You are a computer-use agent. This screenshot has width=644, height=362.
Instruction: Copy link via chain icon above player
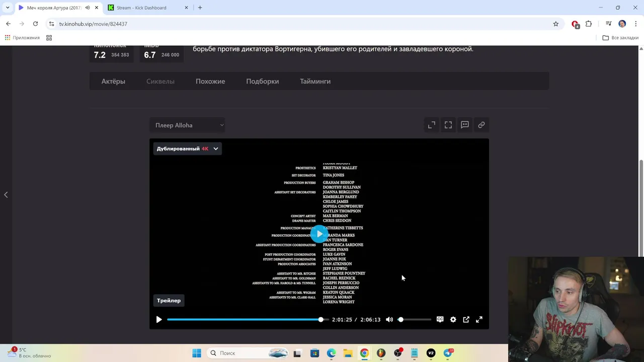click(x=481, y=125)
